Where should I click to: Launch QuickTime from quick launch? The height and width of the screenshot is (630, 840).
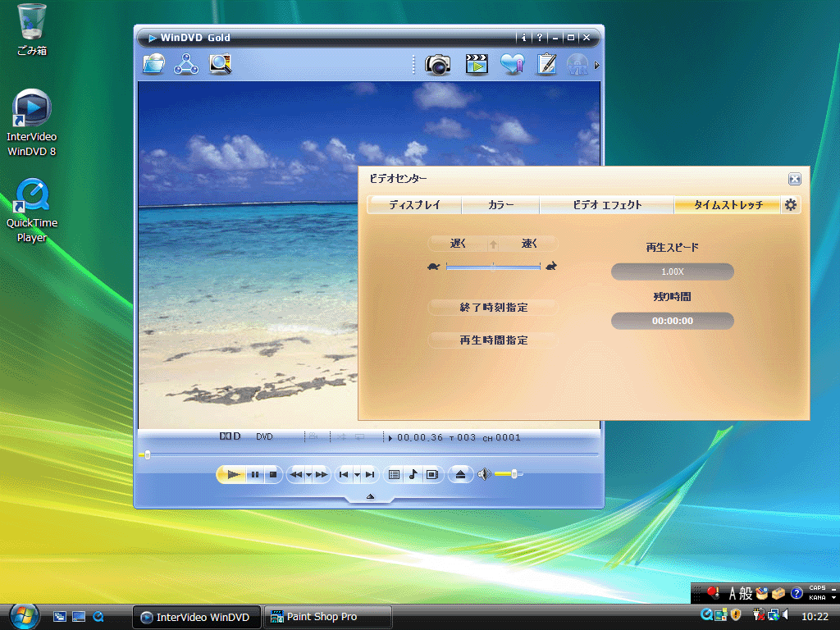click(98, 617)
